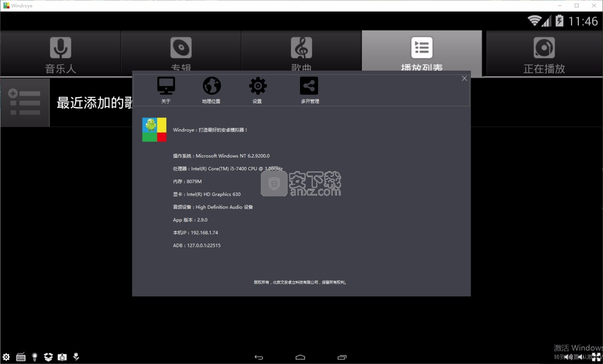
Task: Click the ADB 127.0.0.1:22515 line
Action: tap(197, 246)
